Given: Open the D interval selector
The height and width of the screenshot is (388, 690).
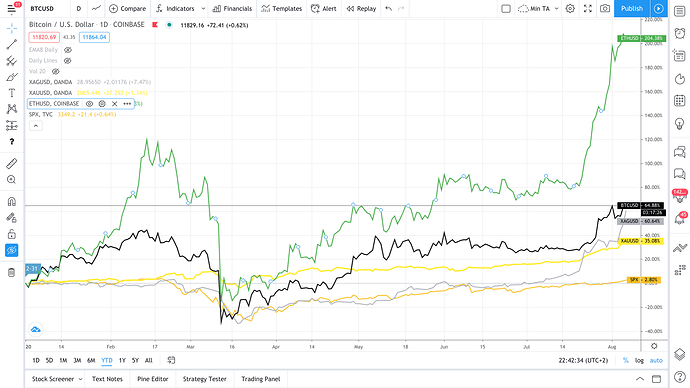Looking at the screenshot, I should point(79,8).
